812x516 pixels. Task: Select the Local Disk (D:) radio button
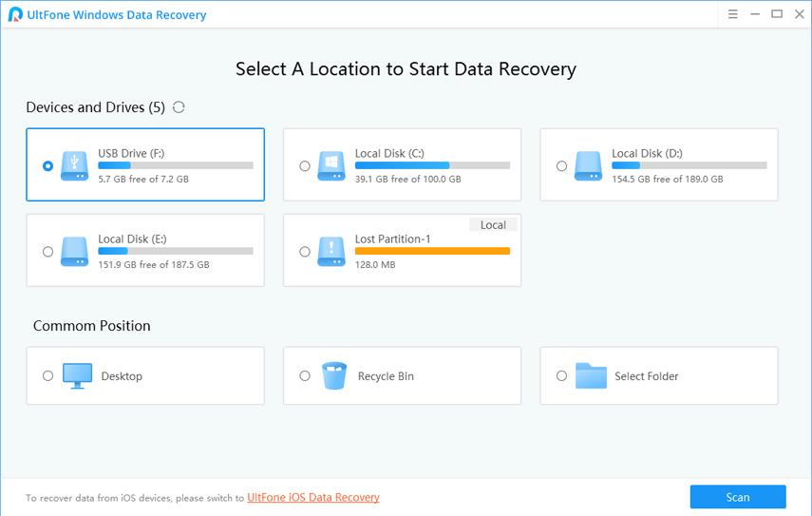pyautogui.click(x=561, y=165)
